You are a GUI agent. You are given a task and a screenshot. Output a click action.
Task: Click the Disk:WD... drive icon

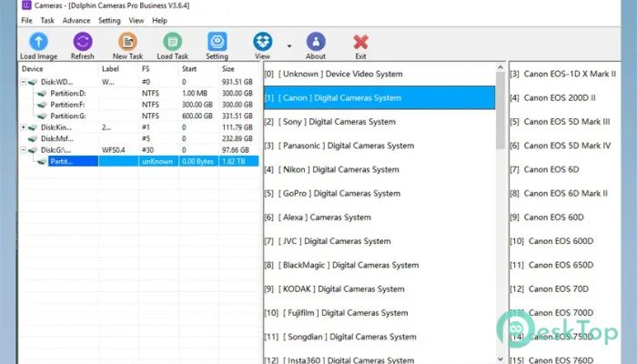click(x=33, y=82)
